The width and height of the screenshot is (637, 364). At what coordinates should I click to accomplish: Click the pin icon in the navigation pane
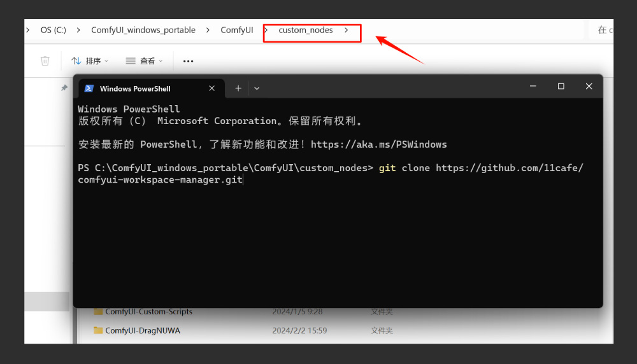[64, 88]
